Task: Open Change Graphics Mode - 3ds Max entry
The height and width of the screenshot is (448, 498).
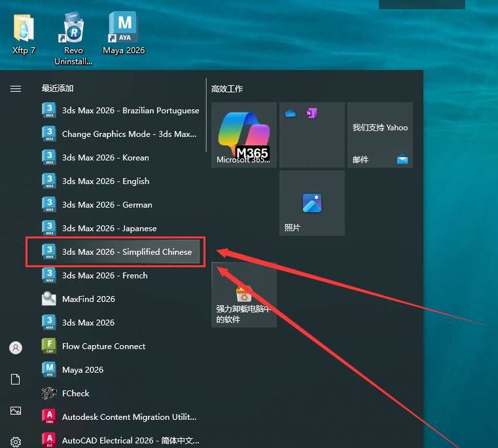Action: (x=120, y=134)
